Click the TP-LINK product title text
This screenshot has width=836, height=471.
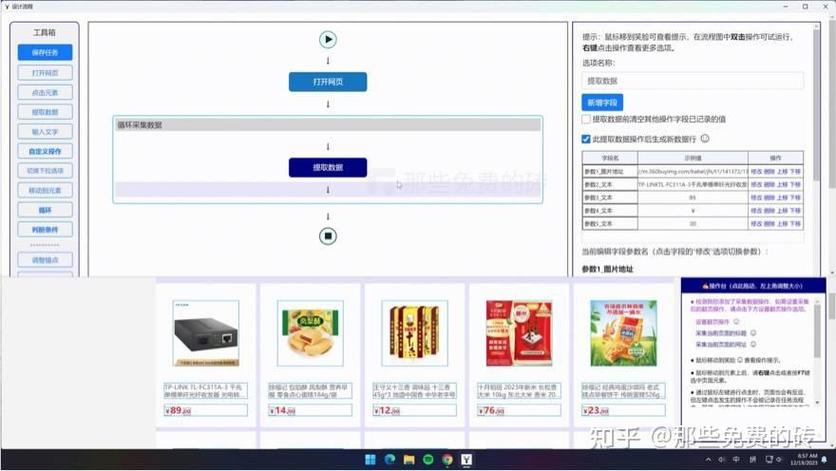206,390
